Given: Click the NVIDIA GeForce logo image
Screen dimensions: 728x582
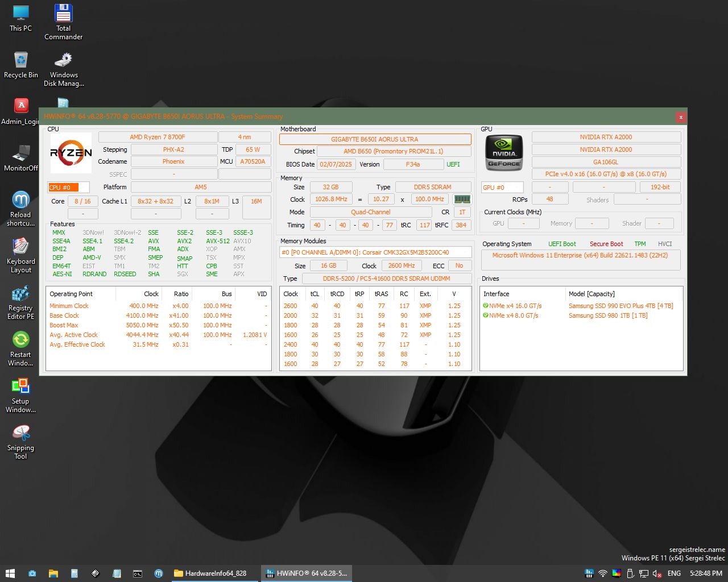Looking at the screenshot, I should (504, 152).
